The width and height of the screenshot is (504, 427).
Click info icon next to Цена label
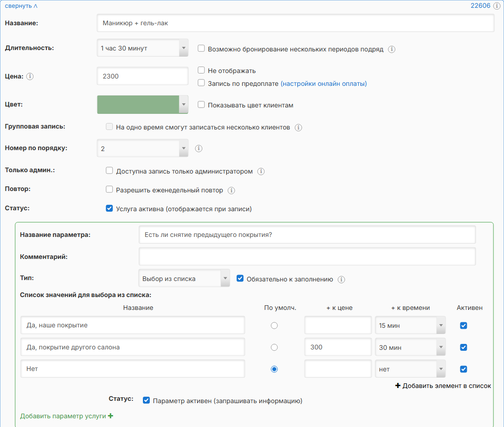pos(30,77)
